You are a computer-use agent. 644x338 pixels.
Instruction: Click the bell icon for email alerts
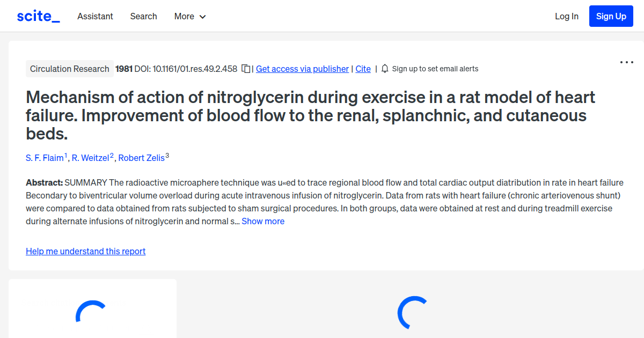[x=384, y=69]
